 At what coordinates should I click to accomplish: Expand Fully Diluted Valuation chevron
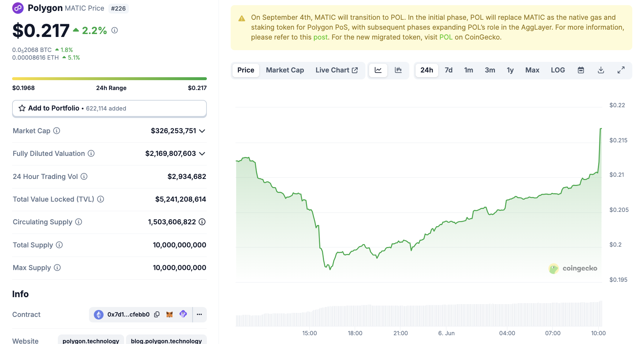click(202, 154)
